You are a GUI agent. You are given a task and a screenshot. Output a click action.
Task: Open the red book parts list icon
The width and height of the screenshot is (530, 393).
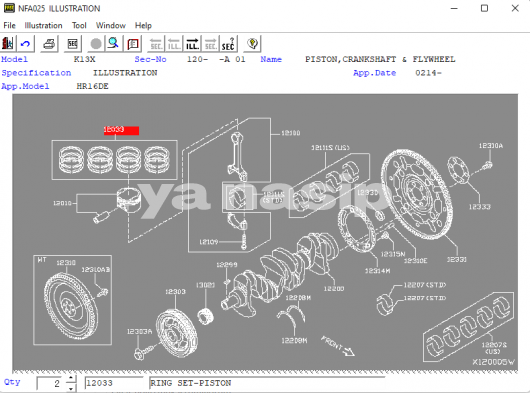(133, 44)
